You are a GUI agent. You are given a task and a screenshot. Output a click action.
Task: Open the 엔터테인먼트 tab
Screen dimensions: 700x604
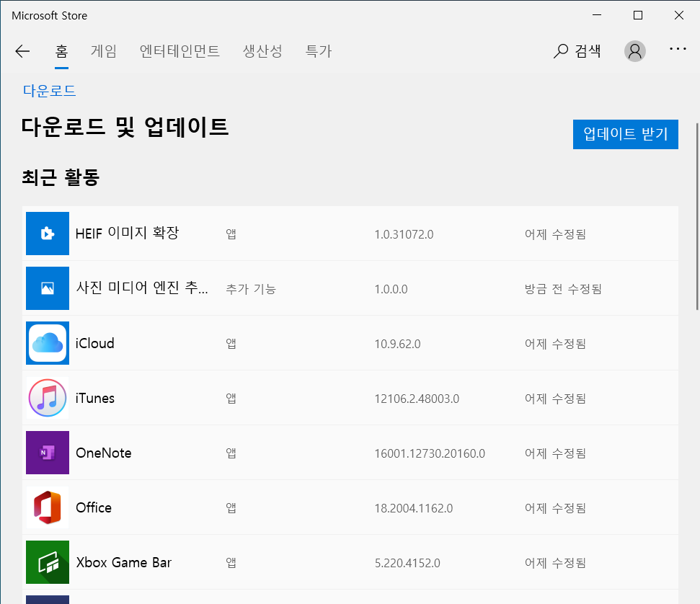point(180,51)
